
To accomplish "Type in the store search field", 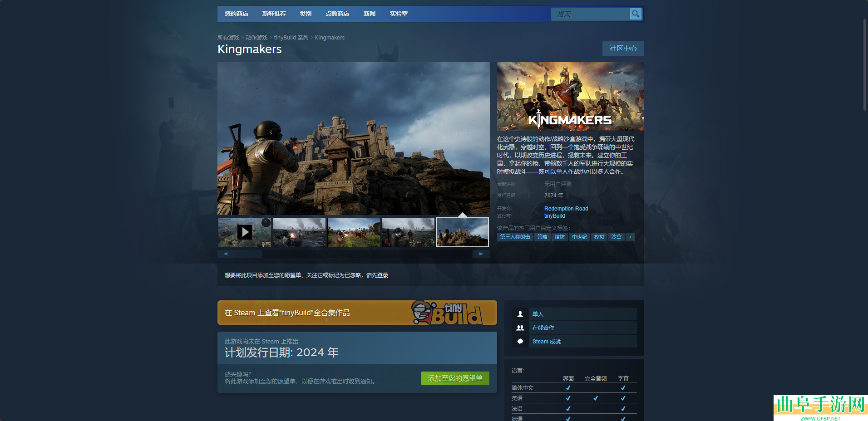I will tap(590, 14).
